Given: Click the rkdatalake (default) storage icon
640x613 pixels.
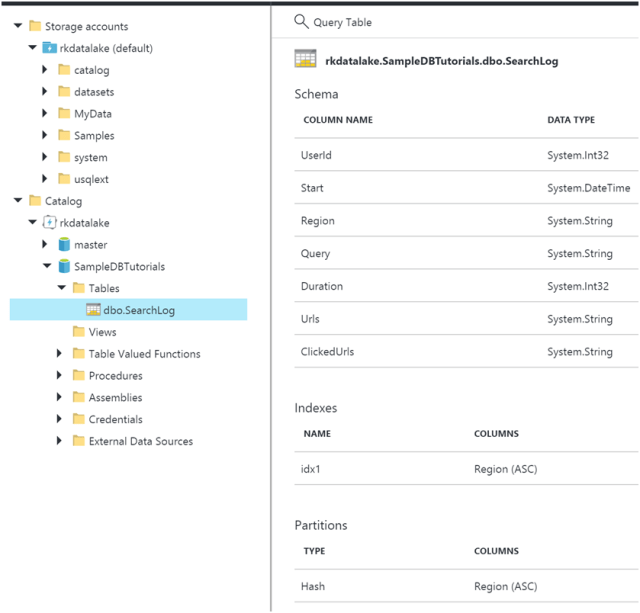Looking at the screenshot, I should coord(49,48).
